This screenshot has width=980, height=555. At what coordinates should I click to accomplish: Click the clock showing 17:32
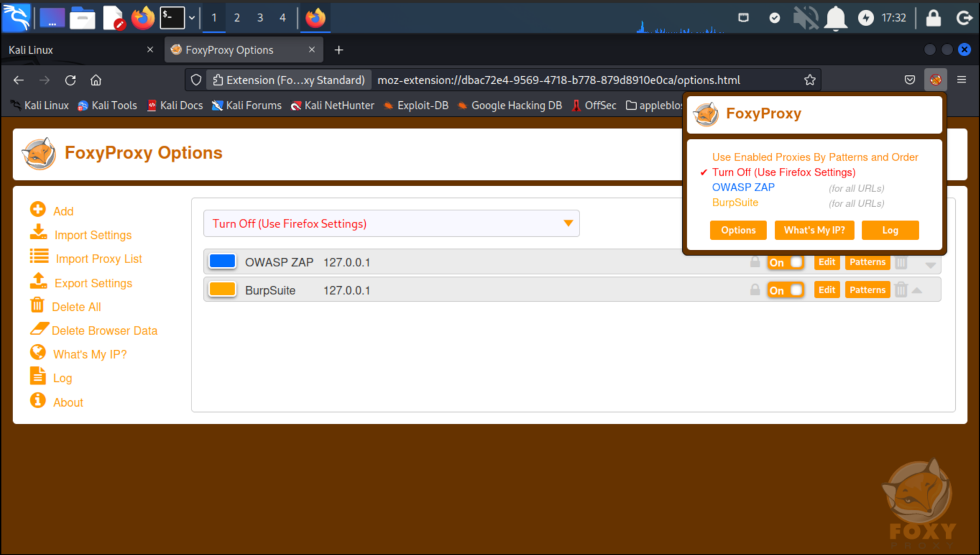coord(894,18)
